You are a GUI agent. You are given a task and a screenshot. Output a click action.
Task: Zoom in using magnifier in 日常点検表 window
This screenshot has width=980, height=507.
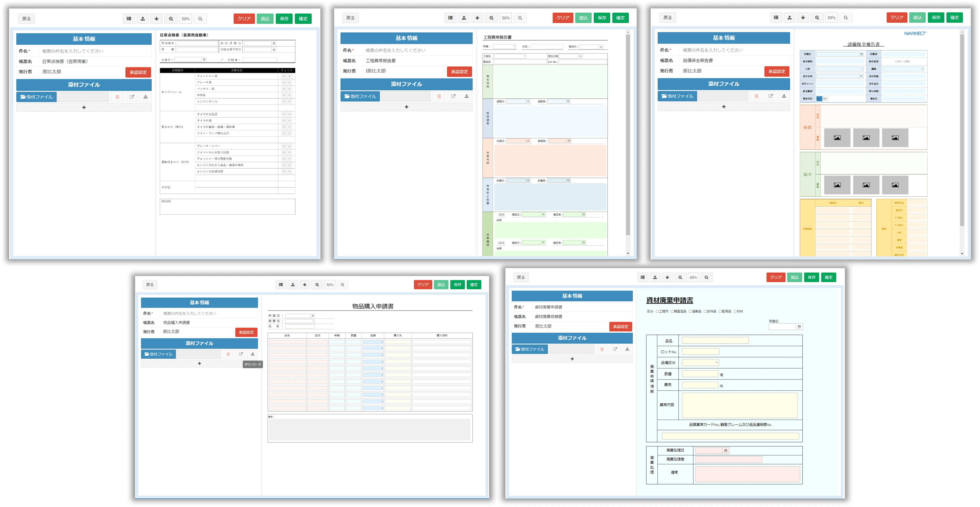click(171, 19)
